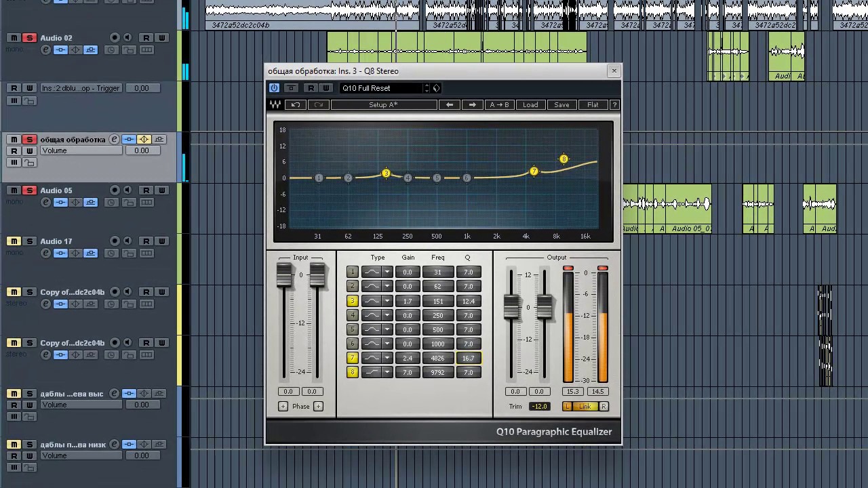Toggle monitor on Audio 02 track

128,38
